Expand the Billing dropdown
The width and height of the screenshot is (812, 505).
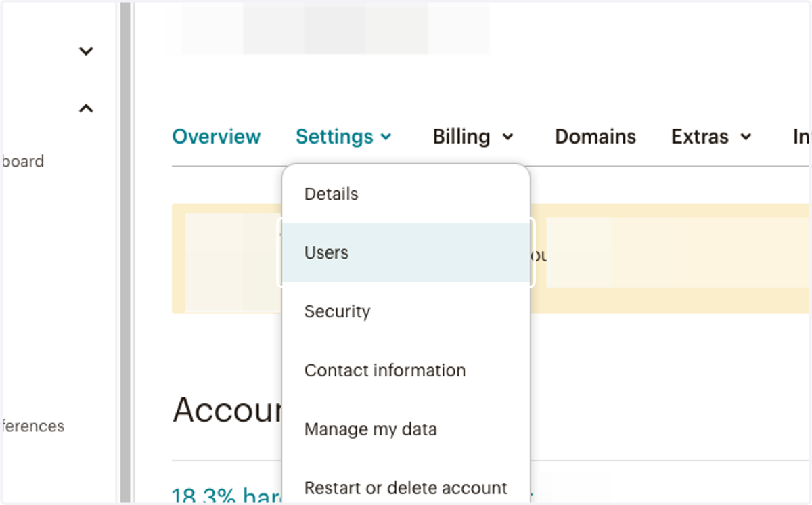473,137
